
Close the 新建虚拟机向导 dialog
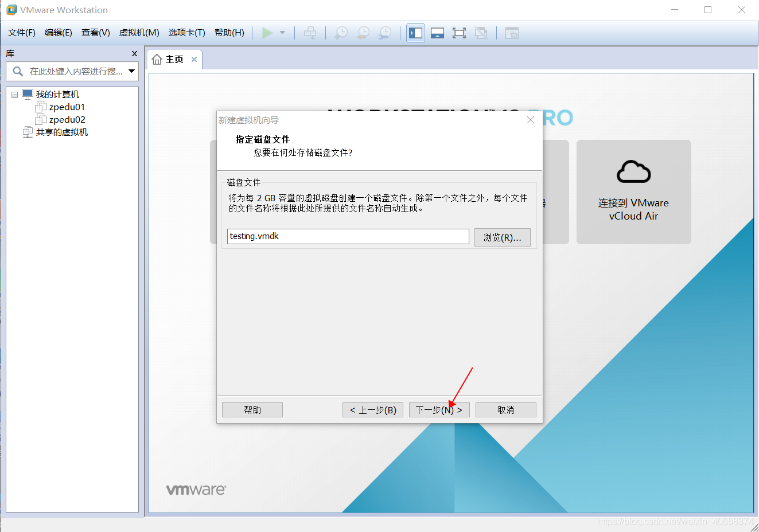pyautogui.click(x=531, y=120)
